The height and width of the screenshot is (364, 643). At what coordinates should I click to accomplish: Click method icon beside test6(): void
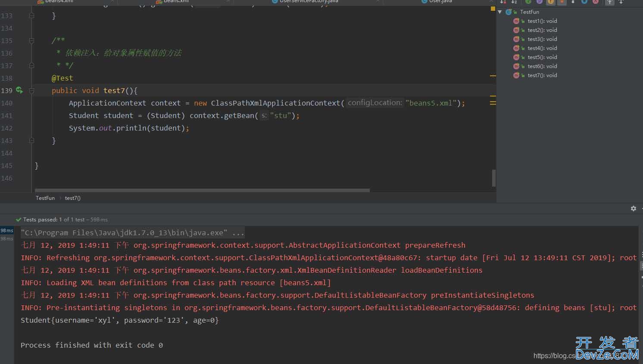(516, 66)
